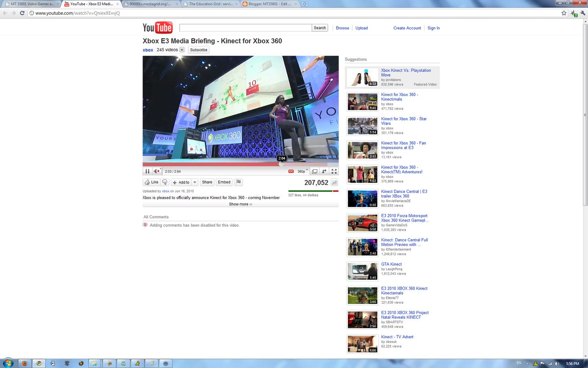Click the YouTube logo
Viewport: 588px width, 368px height.
click(157, 28)
